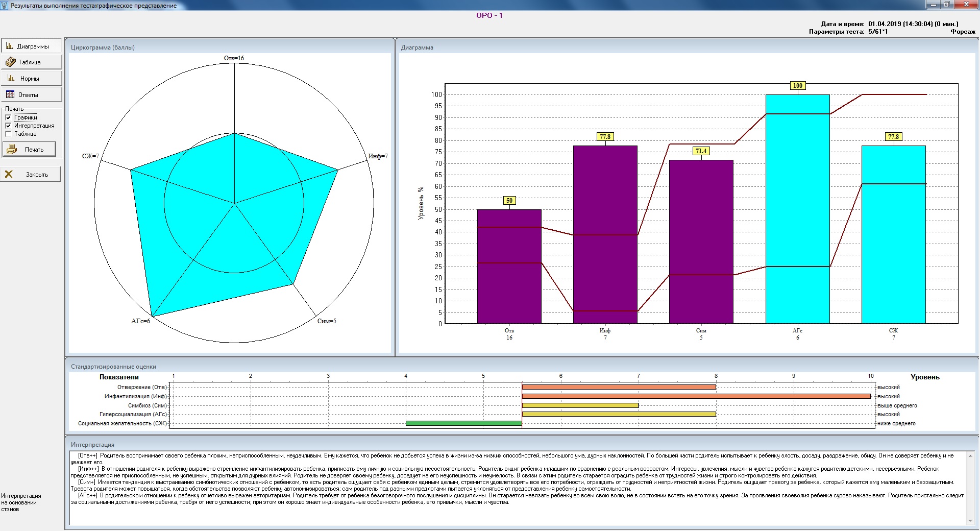Click the yellow value label 100
980x531 pixels.
797,86
